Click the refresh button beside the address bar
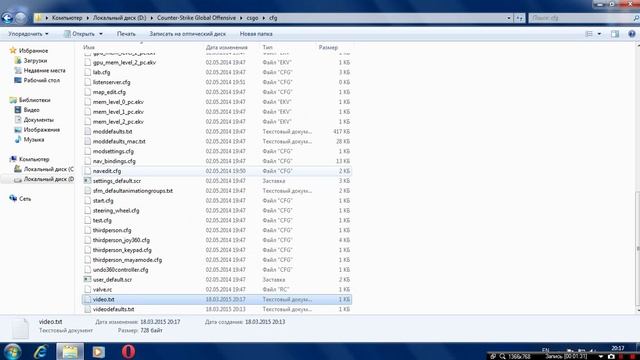Viewport: 640px width, 360px height. [x=520, y=18]
